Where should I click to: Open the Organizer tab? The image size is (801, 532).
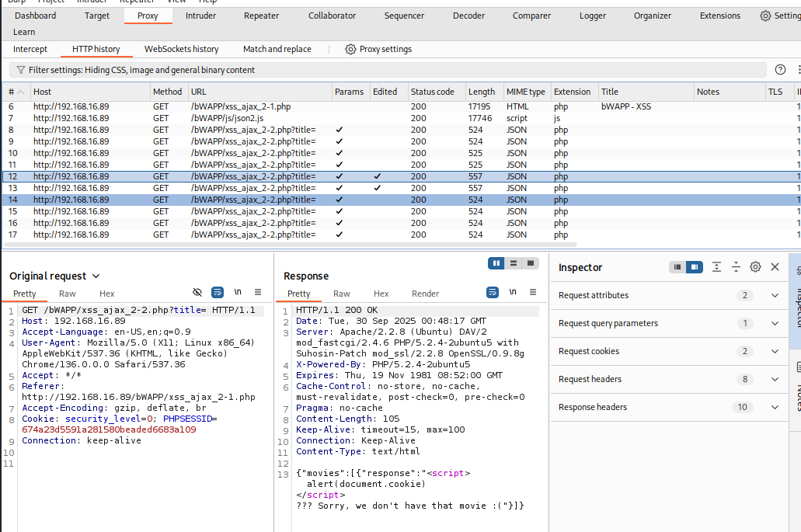pyautogui.click(x=653, y=16)
